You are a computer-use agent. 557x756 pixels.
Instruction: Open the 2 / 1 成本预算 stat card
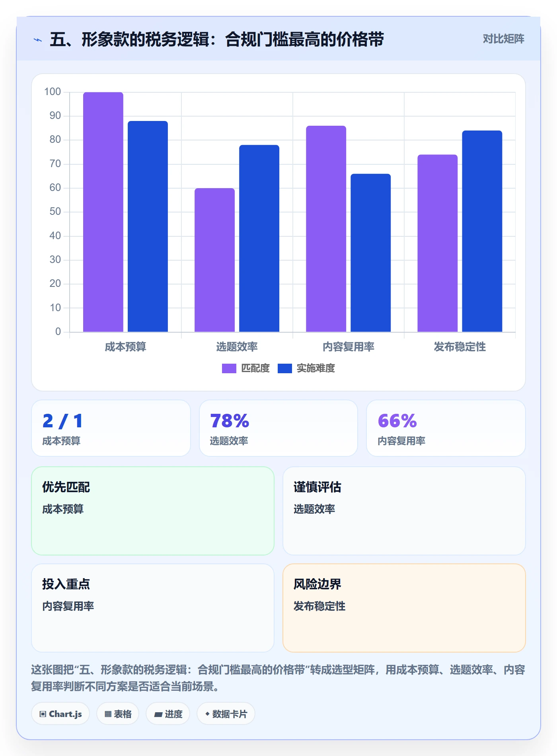111,428
